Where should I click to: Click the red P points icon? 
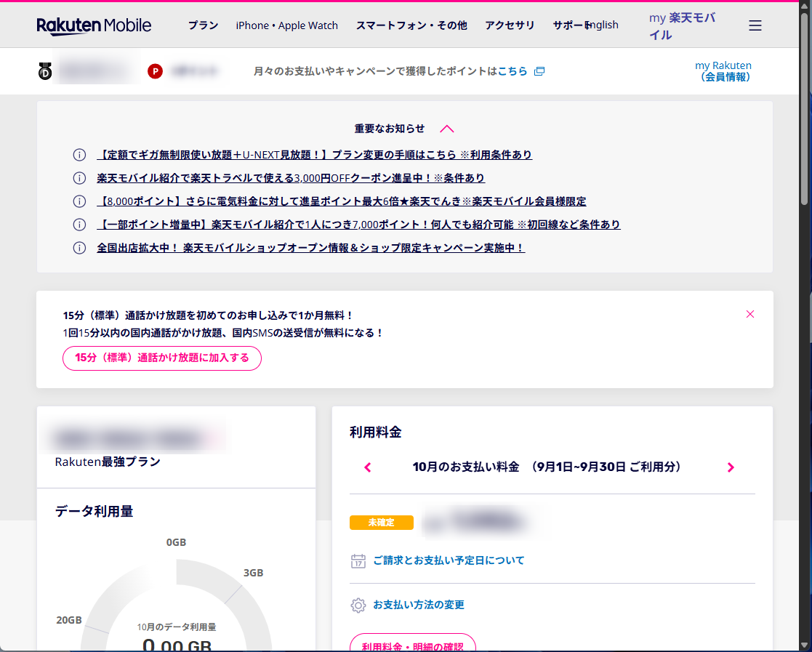[x=155, y=71]
